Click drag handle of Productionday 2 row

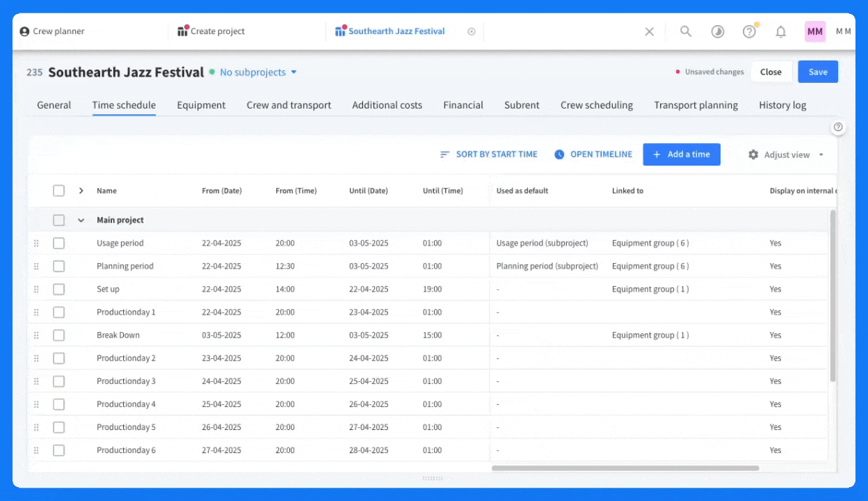pyautogui.click(x=36, y=358)
